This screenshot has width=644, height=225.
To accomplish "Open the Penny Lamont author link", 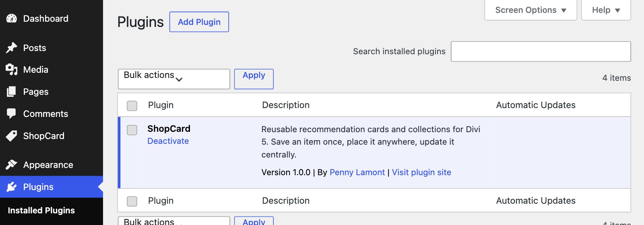I will tap(357, 172).
